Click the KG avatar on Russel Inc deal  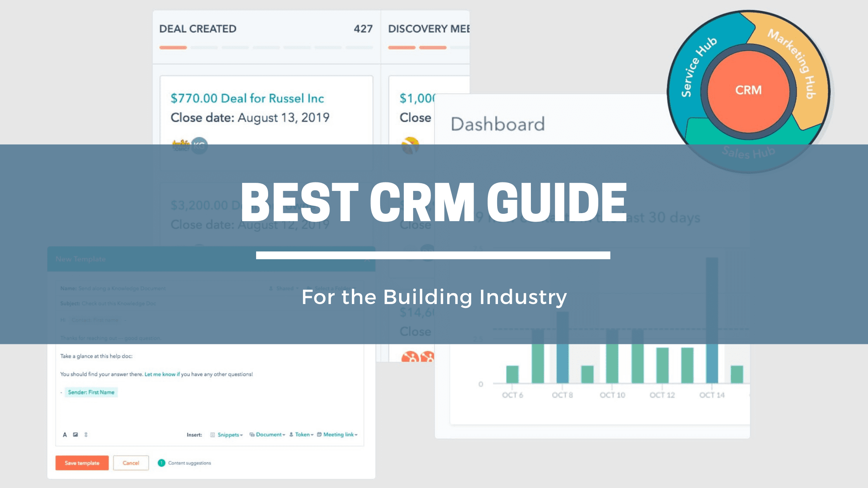[x=199, y=146]
